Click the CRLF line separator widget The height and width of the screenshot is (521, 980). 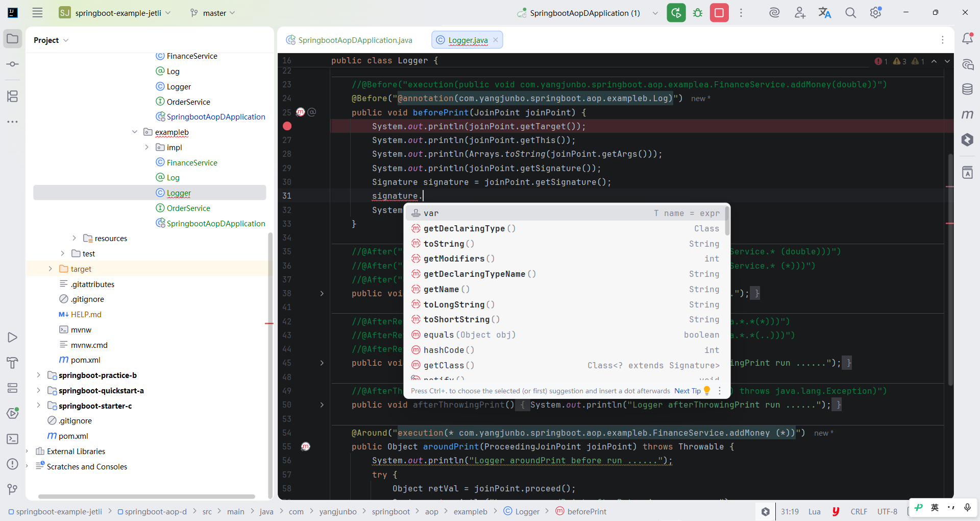pos(859,511)
